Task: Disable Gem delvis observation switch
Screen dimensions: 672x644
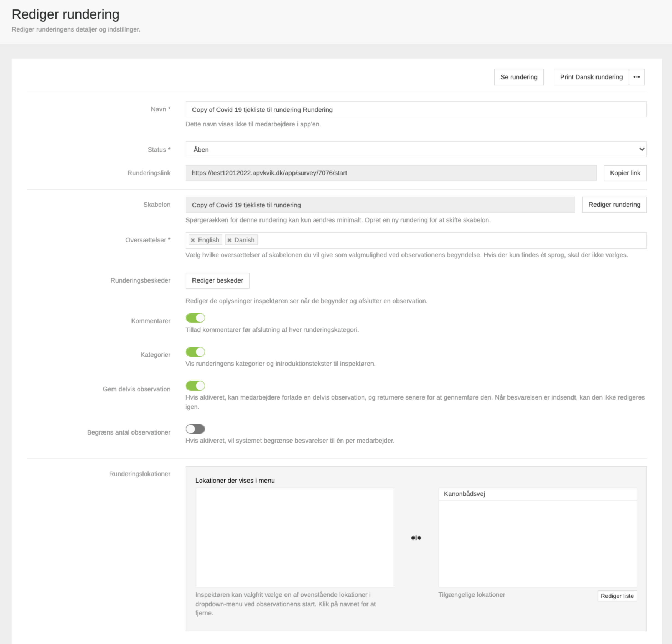Action: point(195,386)
